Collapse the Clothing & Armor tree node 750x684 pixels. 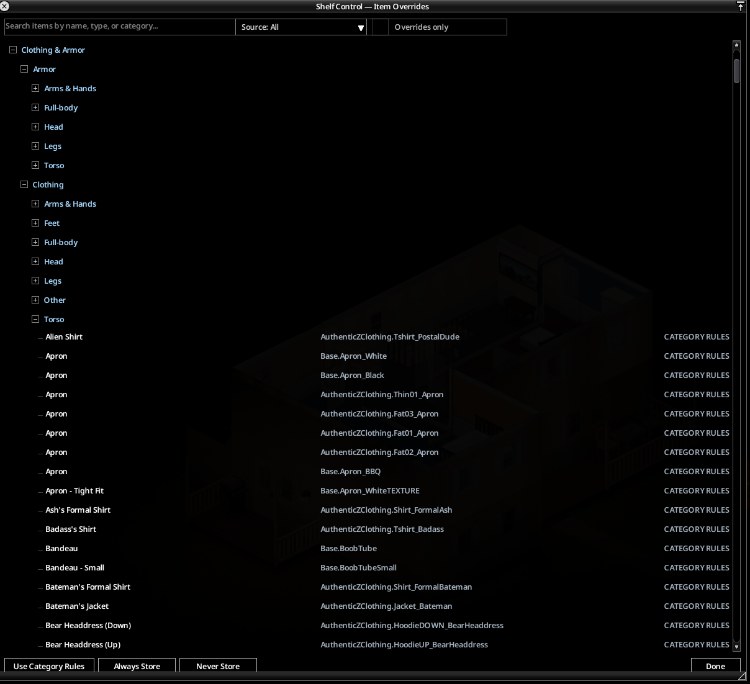click(13, 50)
